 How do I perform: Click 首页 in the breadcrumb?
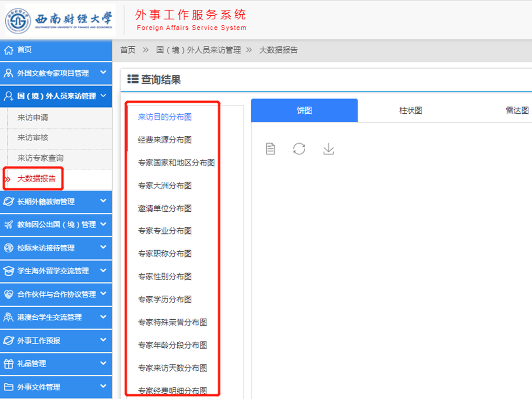(x=128, y=50)
